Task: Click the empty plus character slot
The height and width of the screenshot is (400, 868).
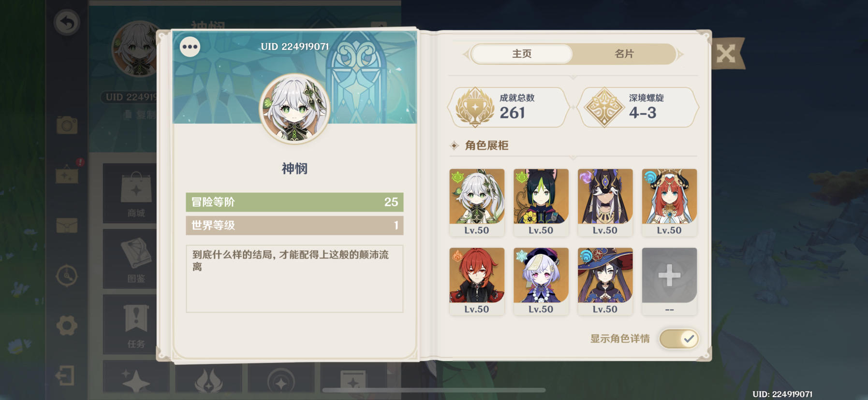Action: pyautogui.click(x=669, y=281)
